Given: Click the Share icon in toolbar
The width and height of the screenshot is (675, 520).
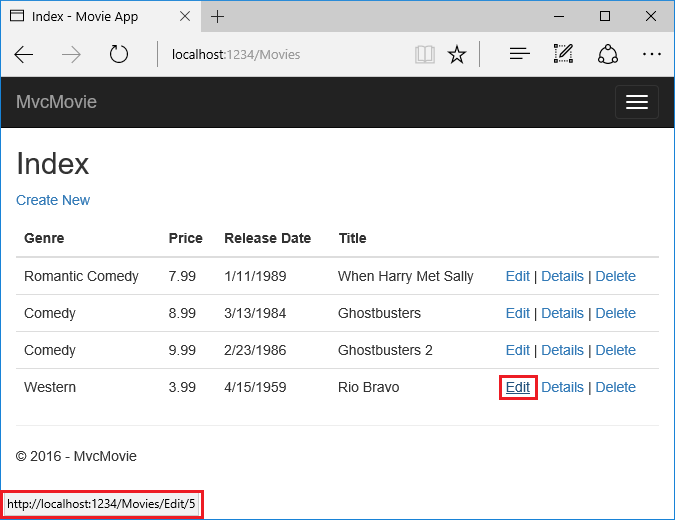Looking at the screenshot, I should click(607, 54).
